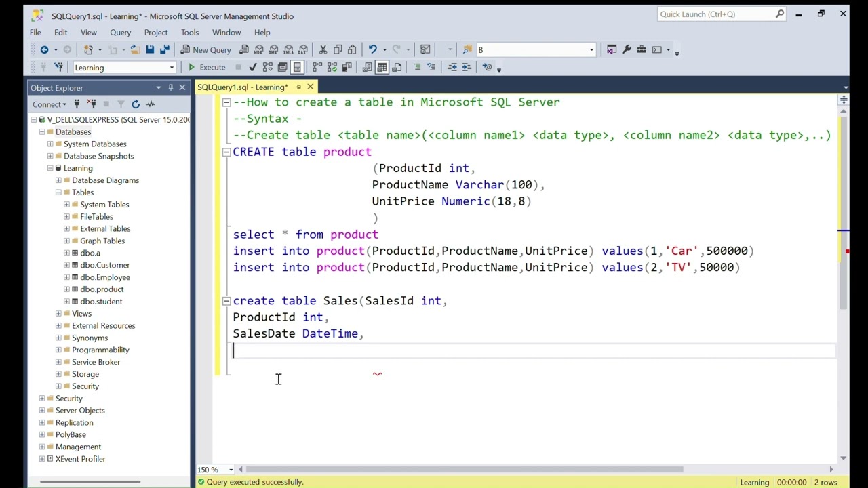
Task: Toggle the Object Explorer auto-hide pin
Action: tap(170, 87)
